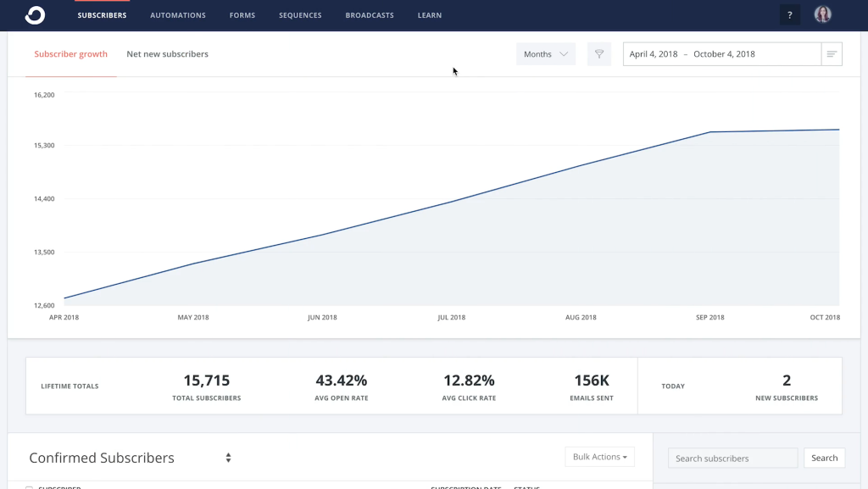Click the funnel filter icon
This screenshot has height=489, width=868.
tap(599, 54)
